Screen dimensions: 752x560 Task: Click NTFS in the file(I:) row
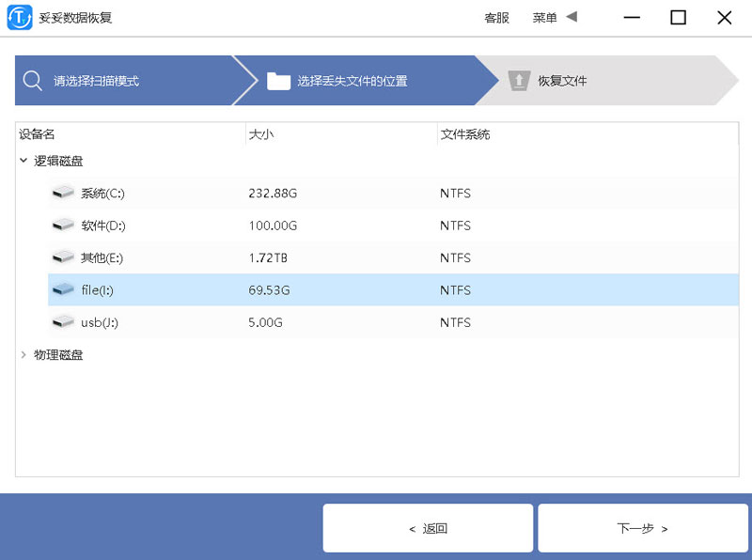click(x=455, y=289)
